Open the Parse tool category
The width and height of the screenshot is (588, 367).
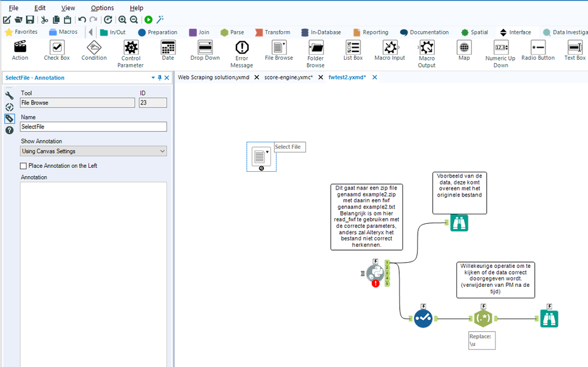click(232, 32)
